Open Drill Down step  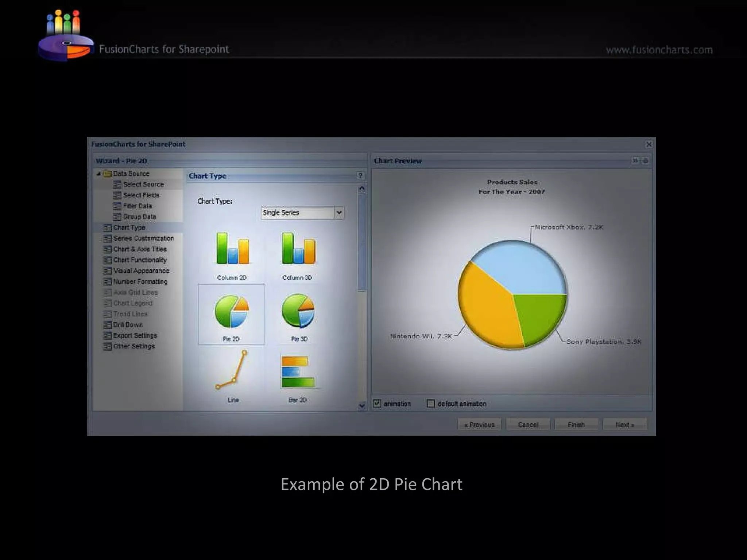[x=123, y=325]
